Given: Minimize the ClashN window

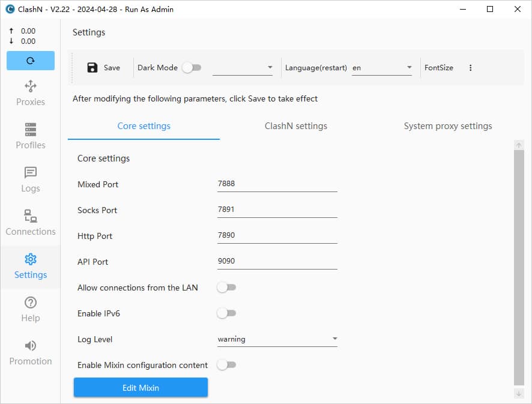Looking at the screenshot, I should click(x=463, y=9).
